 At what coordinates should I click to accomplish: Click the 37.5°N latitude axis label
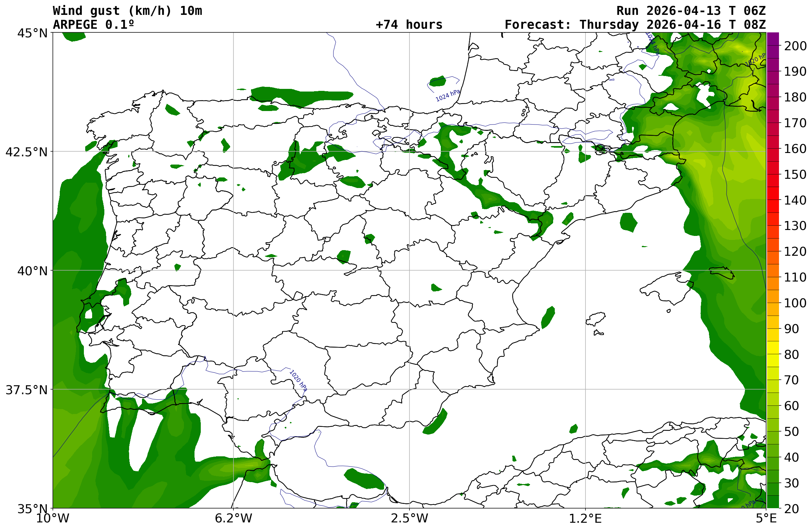pos(27,390)
